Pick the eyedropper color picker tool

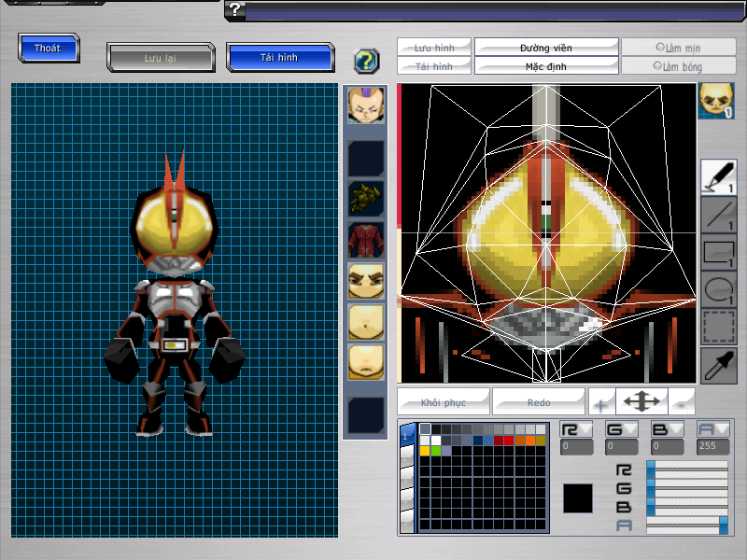pos(718,365)
